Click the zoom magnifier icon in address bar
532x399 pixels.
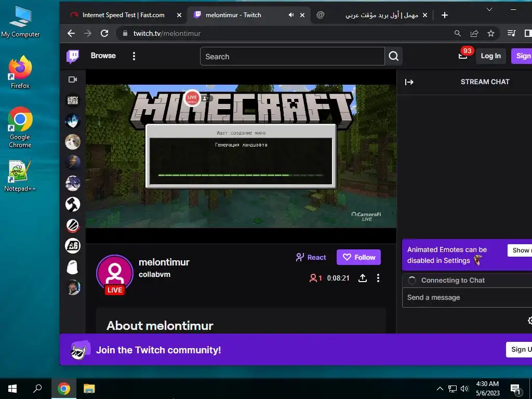pyautogui.click(x=458, y=33)
